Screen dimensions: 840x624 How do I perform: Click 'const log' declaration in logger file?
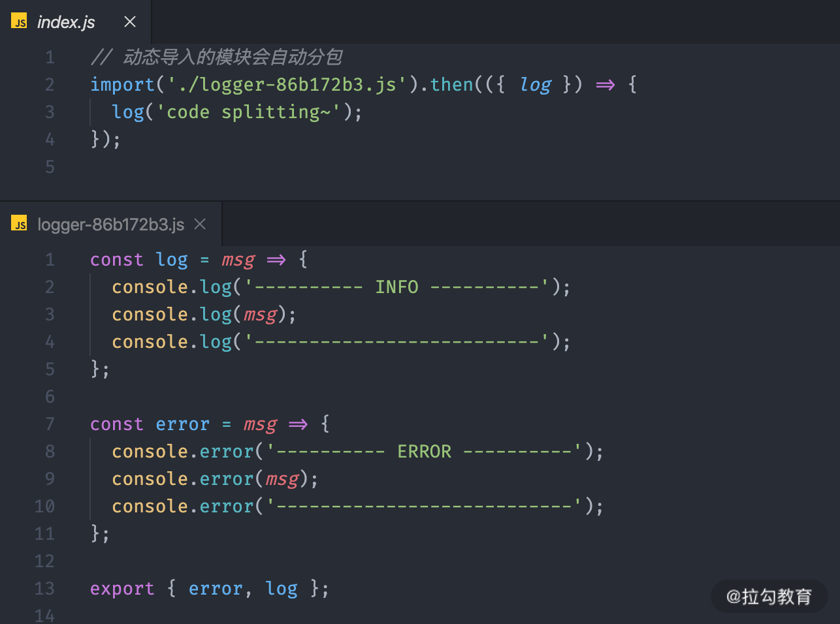(x=139, y=260)
